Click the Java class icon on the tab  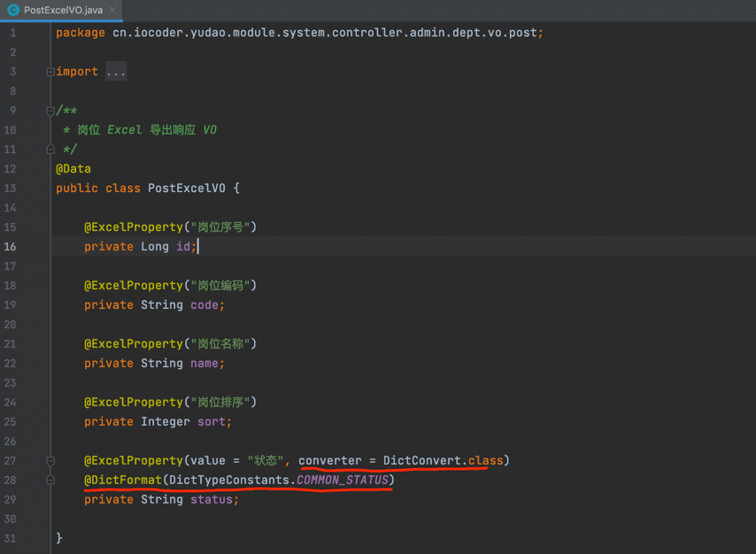click(x=13, y=11)
